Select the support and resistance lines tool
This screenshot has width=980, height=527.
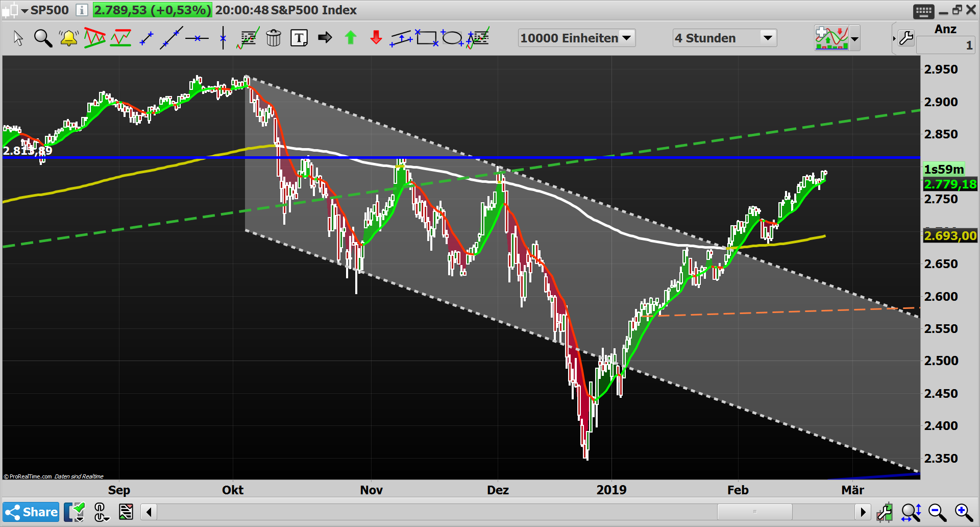(121, 38)
